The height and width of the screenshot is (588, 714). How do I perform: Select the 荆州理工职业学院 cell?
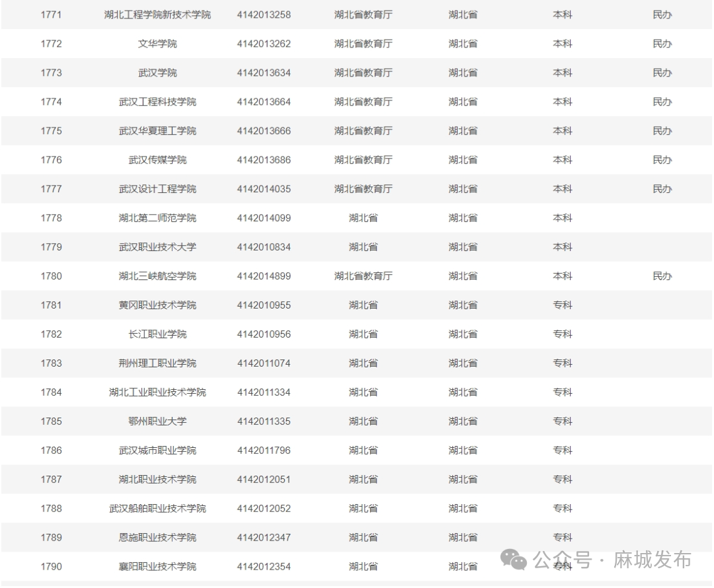click(x=157, y=363)
